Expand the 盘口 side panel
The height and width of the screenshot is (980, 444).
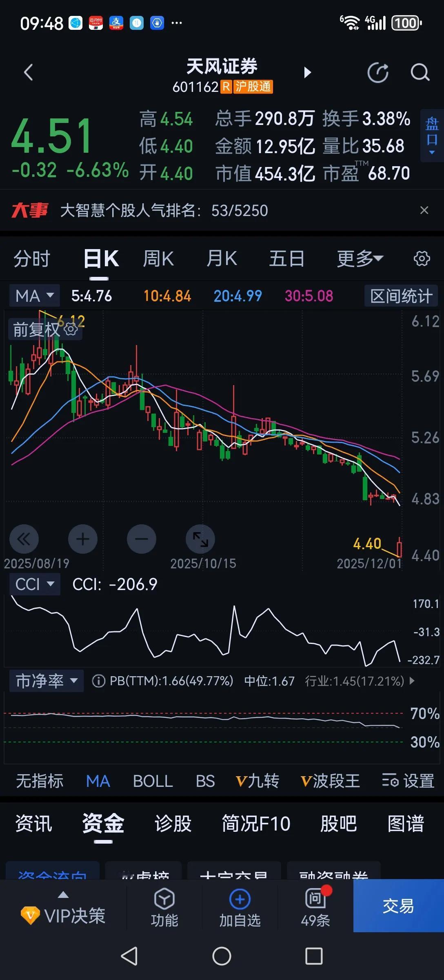[x=432, y=136]
